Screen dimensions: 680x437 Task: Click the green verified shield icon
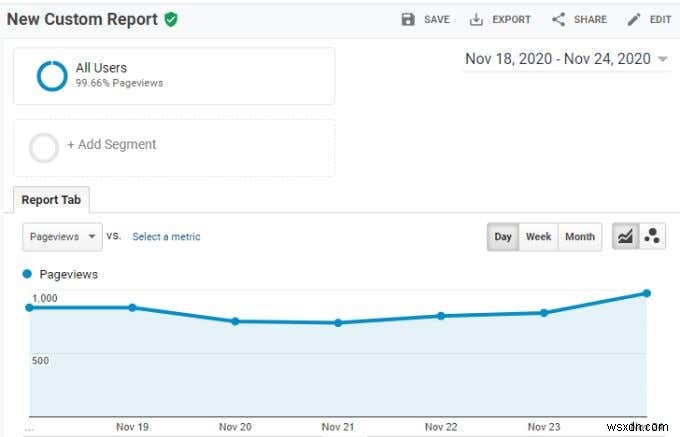click(171, 20)
